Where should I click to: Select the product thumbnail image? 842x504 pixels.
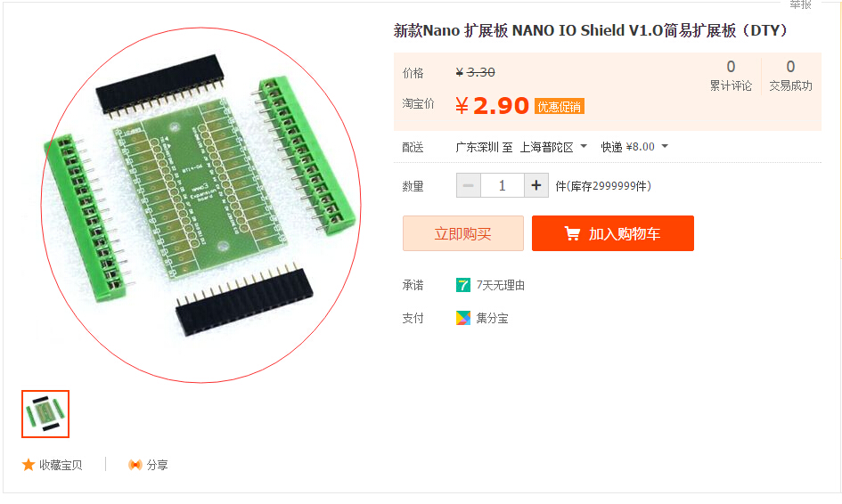(x=45, y=414)
